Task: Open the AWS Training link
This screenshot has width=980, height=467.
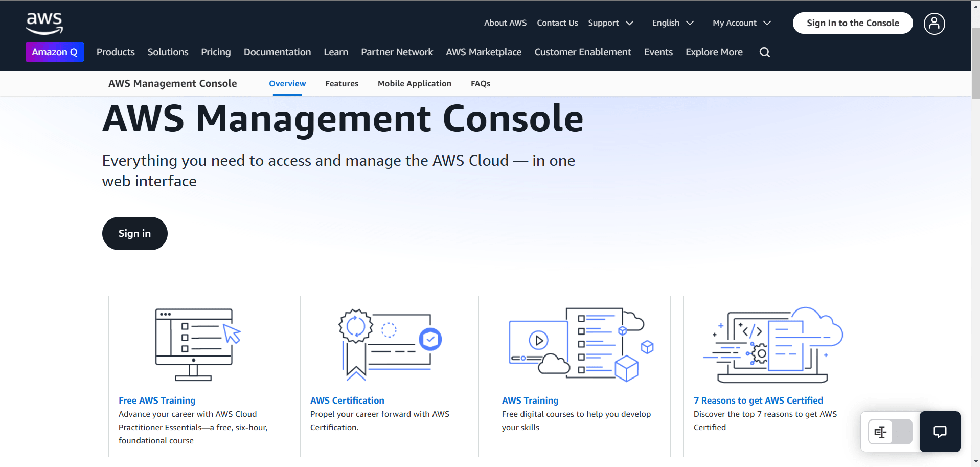Action: 530,401
